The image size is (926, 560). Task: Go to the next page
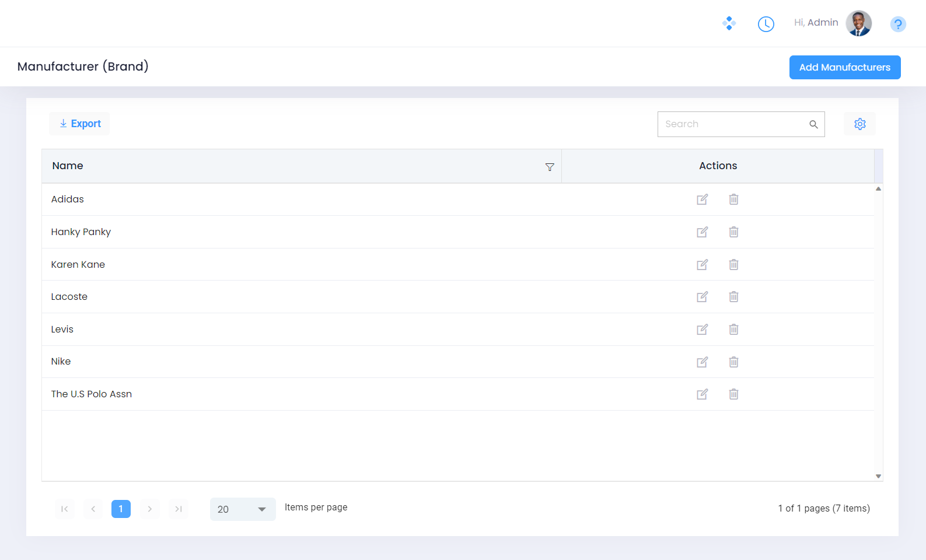[149, 509]
